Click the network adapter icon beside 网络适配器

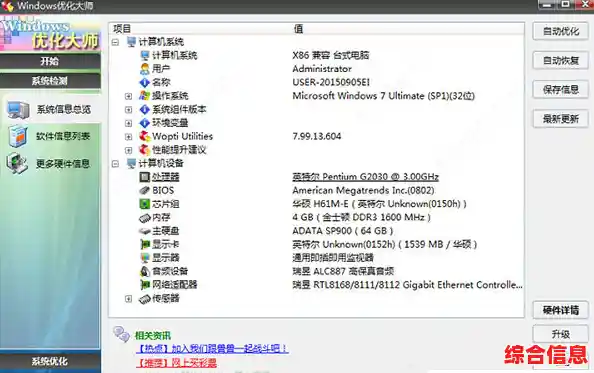click(x=144, y=285)
